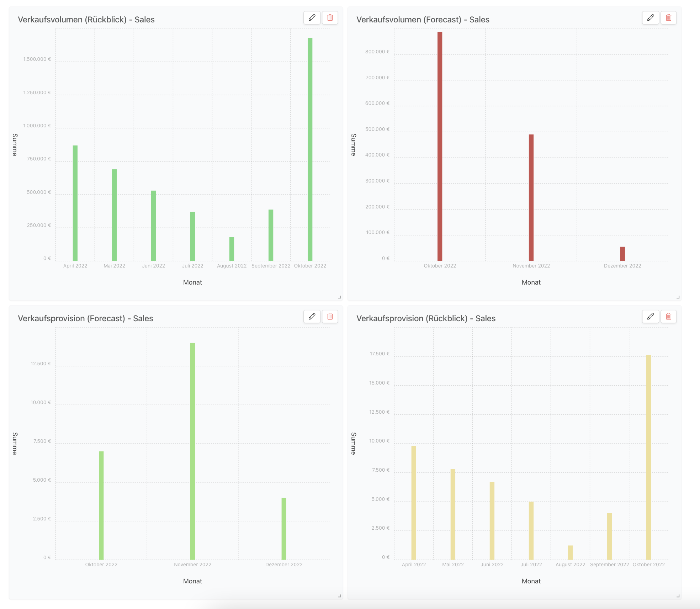The image size is (700, 609).
Task: Edit the Verkaufsvolumen (Rückblick) chart widget
Action: 312,17
